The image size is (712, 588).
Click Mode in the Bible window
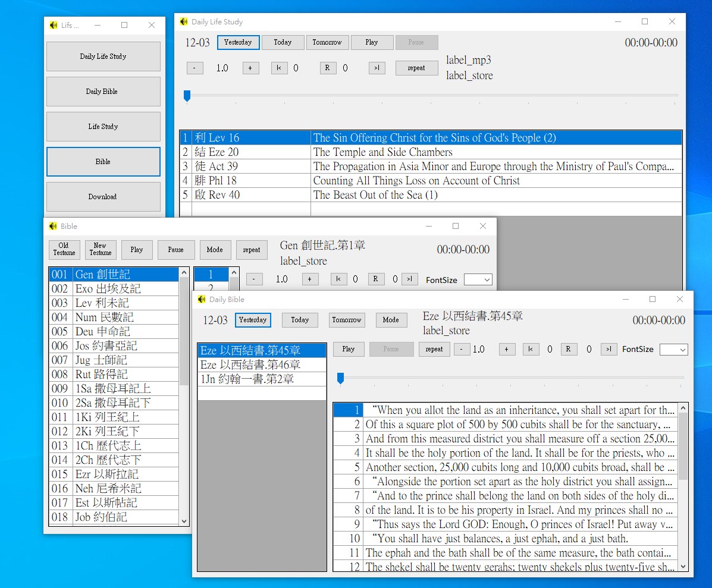point(215,250)
